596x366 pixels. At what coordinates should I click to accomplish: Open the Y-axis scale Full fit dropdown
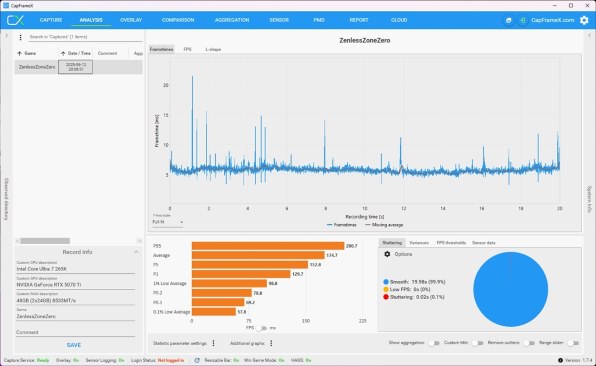click(168, 222)
